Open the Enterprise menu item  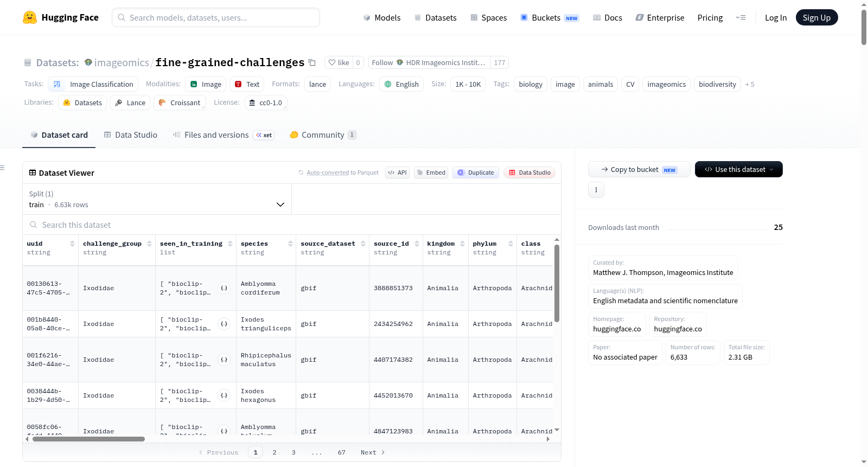coord(660,17)
